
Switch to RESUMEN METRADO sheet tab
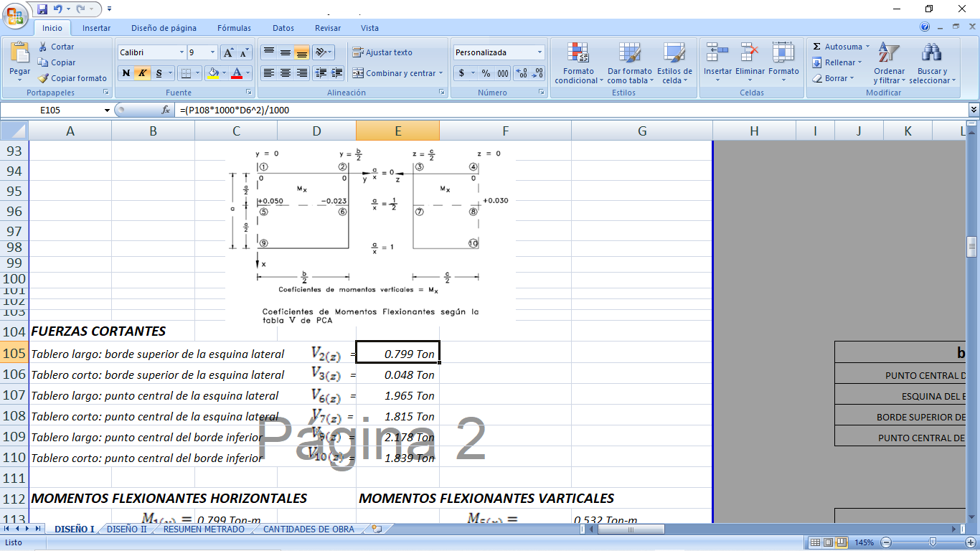tap(204, 529)
